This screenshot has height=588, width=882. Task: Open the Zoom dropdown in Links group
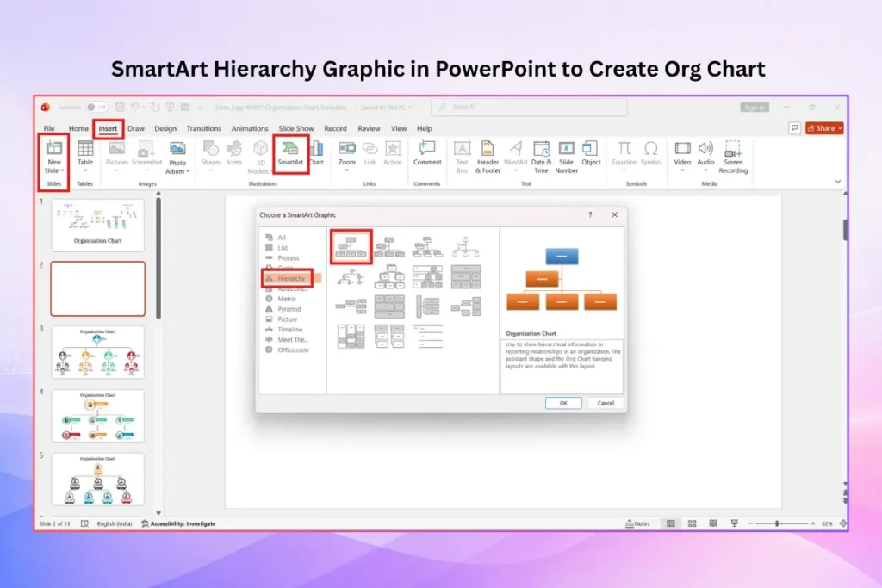click(346, 170)
